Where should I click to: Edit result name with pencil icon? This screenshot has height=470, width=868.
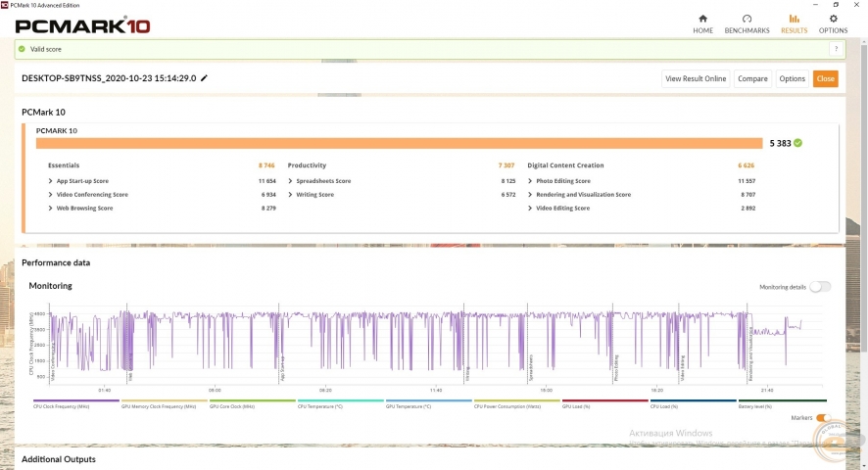[205, 78]
